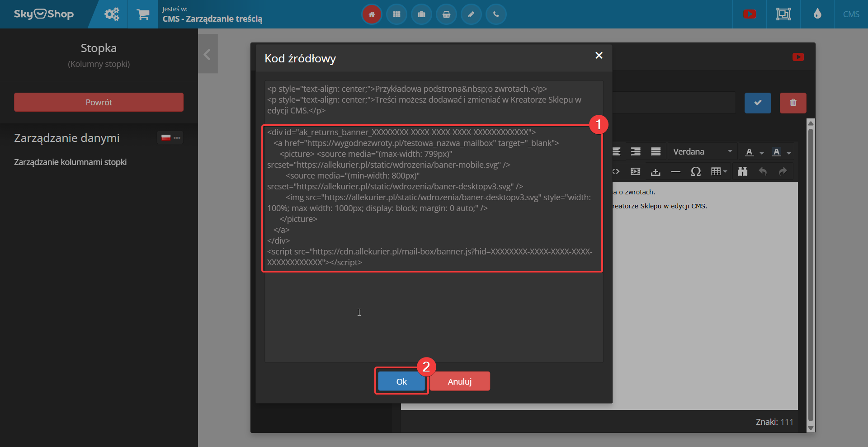Insert media video in editor toolbar
This screenshot has width=868, height=447.
636,171
